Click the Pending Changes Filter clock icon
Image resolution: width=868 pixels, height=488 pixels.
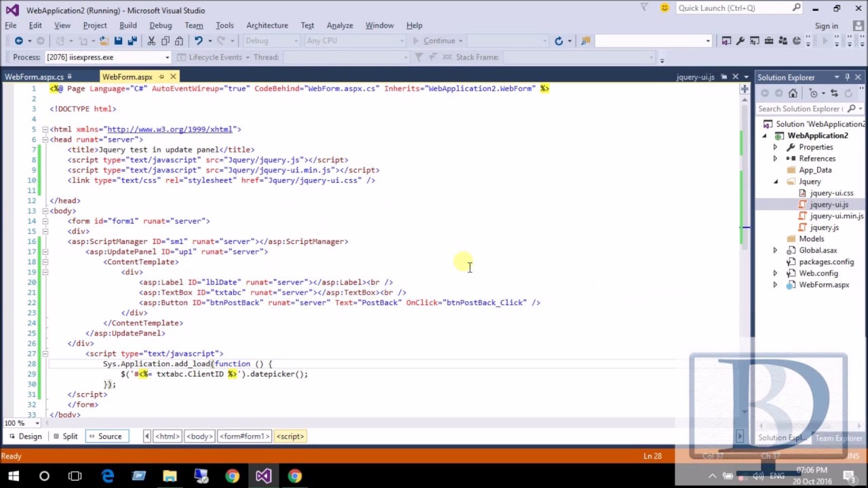pyautogui.click(x=813, y=94)
